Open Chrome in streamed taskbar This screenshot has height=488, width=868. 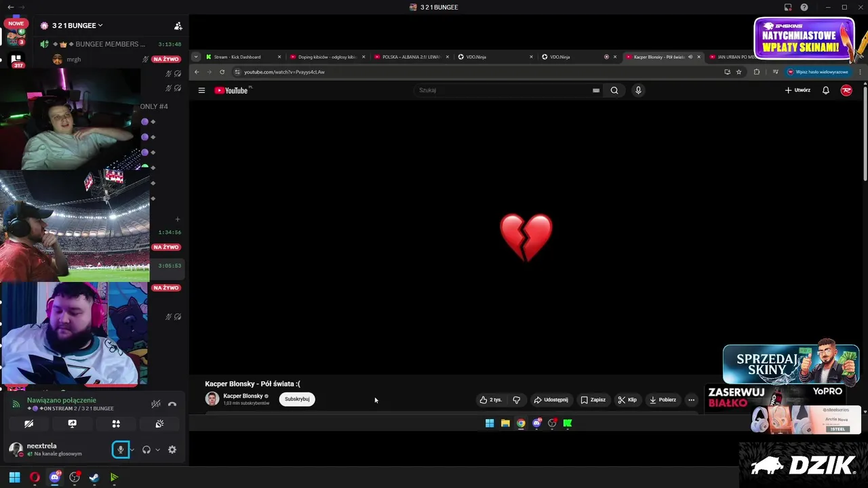coord(521,423)
